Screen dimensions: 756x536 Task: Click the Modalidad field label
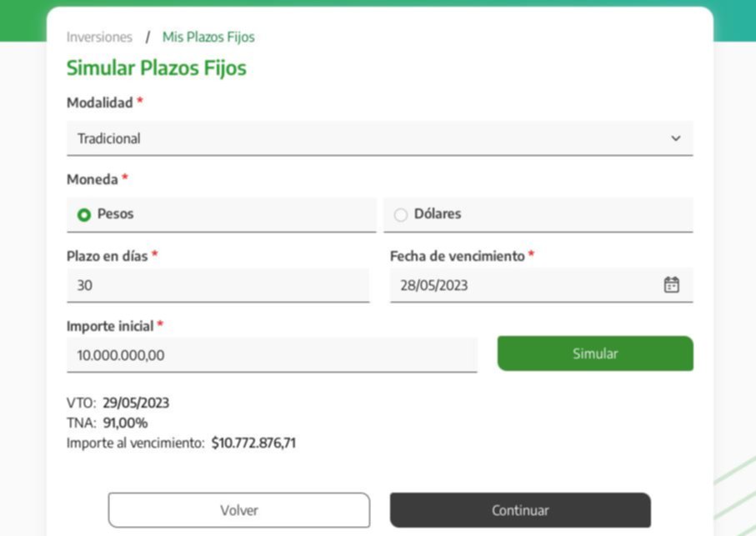100,103
